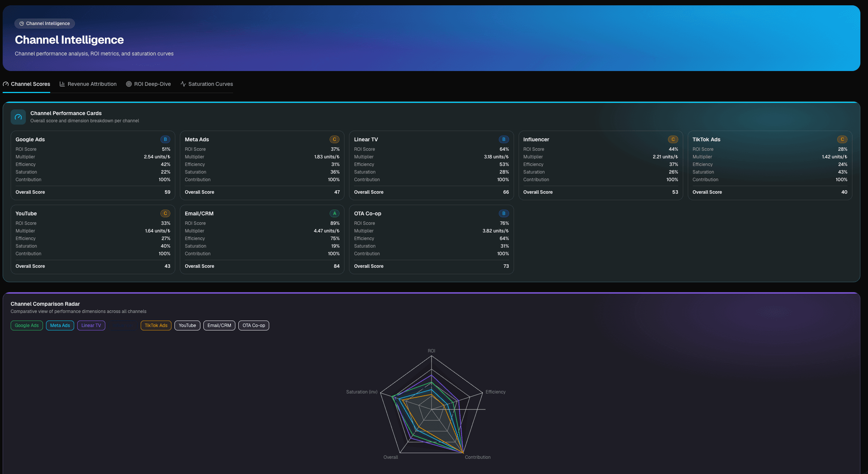Click the Email/CRM A grade badge
The height and width of the screenshot is (474, 868).
pyautogui.click(x=335, y=213)
